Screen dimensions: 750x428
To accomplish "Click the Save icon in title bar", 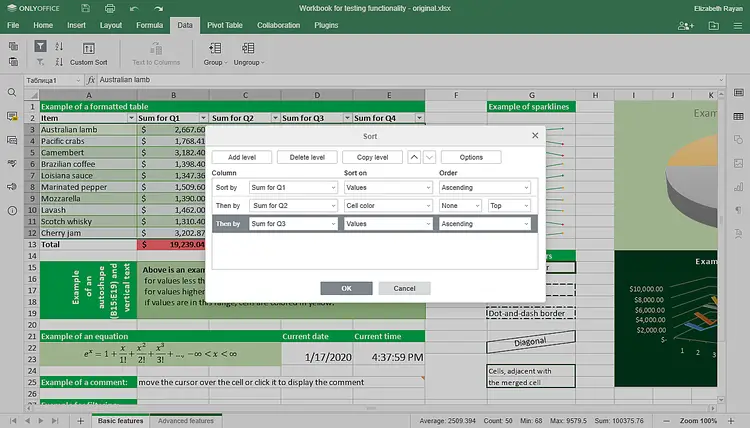I will pos(85,8).
